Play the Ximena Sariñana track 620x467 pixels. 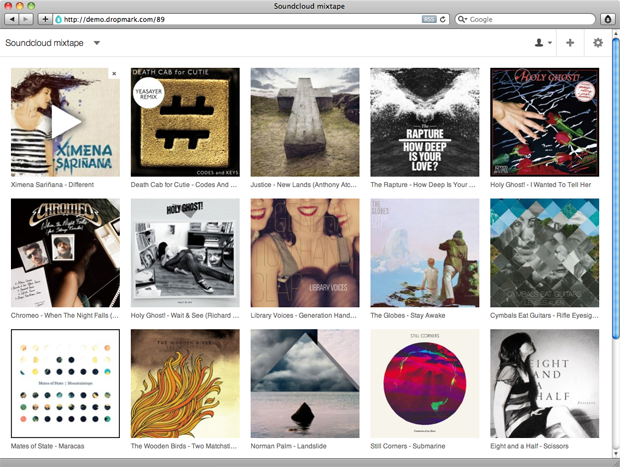(x=66, y=122)
